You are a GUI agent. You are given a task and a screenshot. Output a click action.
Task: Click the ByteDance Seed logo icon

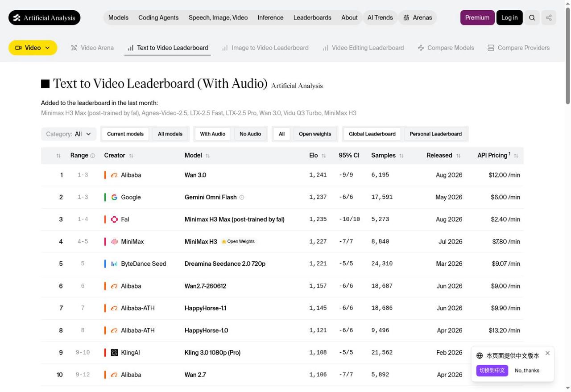(114, 264)
